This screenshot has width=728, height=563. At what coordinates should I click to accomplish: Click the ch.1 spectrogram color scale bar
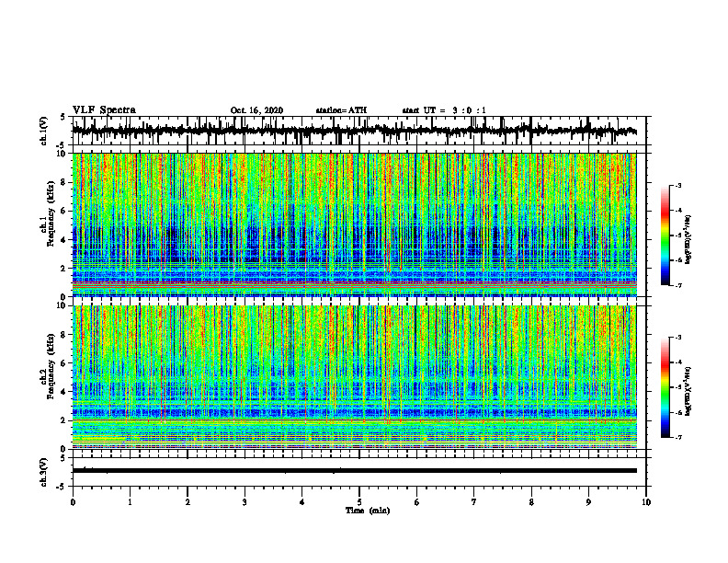[665, 236]
